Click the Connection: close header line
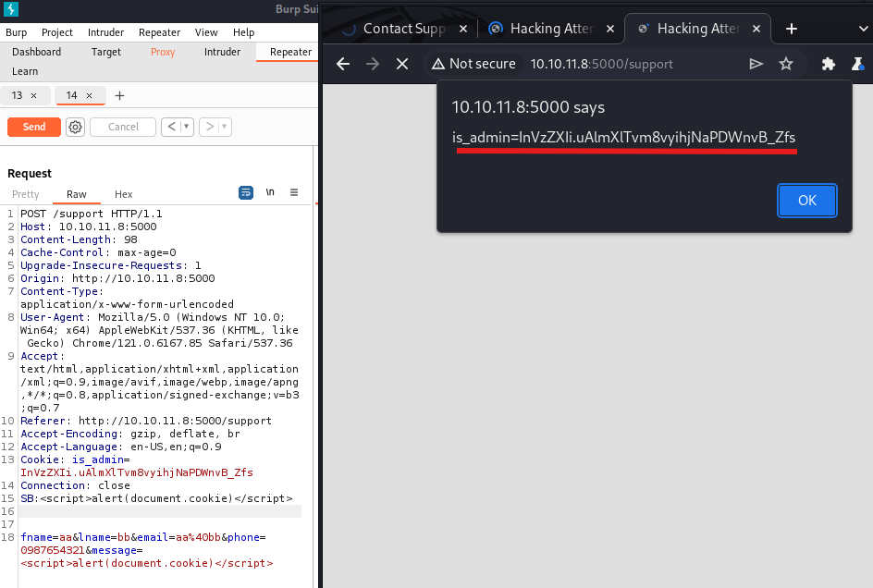Screen dimensions: 873x588 pos(75,485)
